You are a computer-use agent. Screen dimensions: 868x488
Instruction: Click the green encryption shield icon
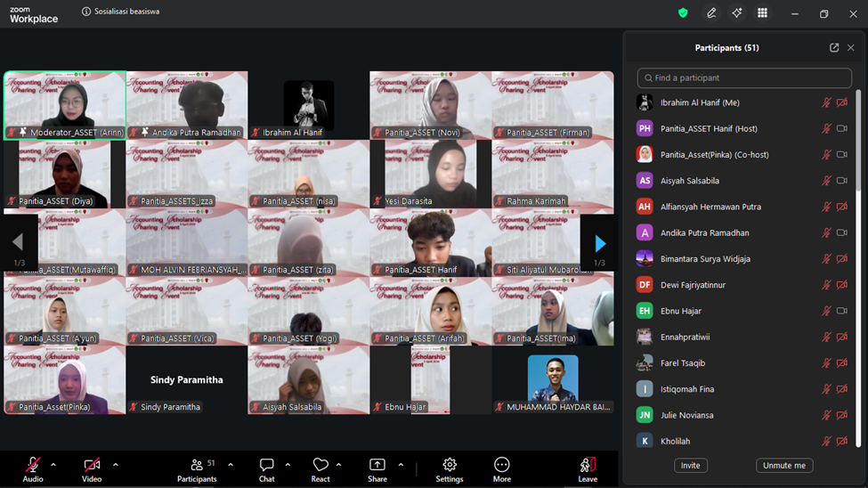(683, 13)
